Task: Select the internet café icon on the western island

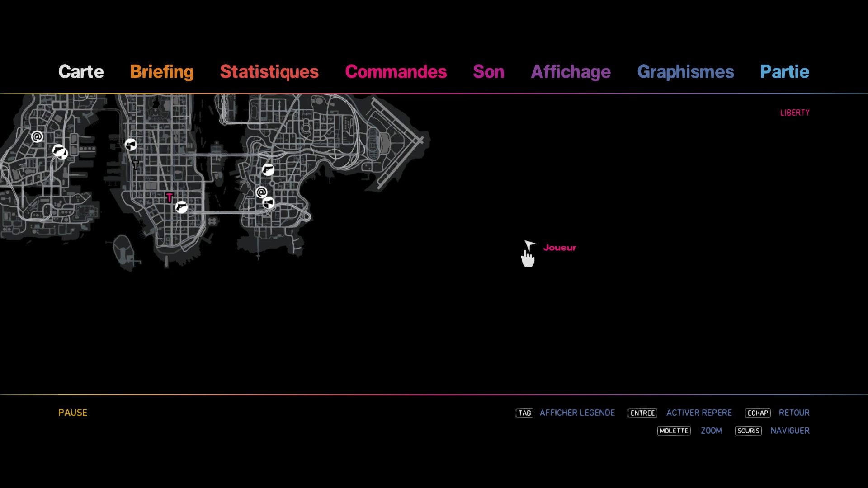Action: (37, 136)
